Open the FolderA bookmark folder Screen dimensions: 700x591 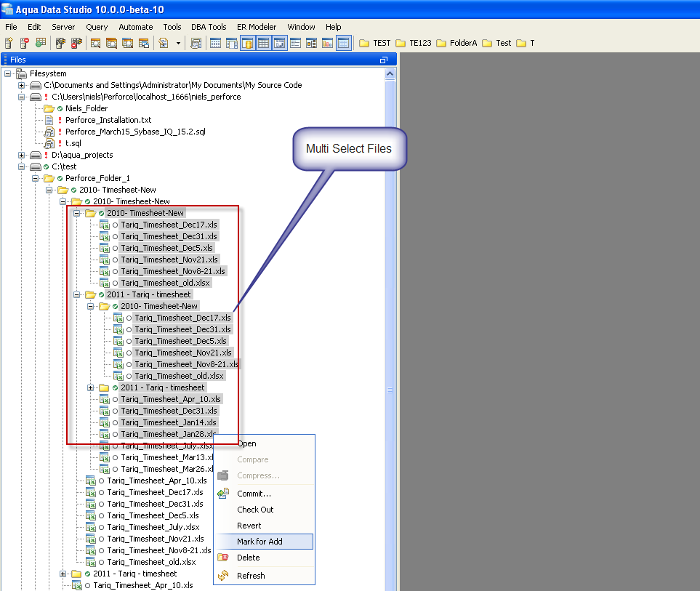pos(456,43)
